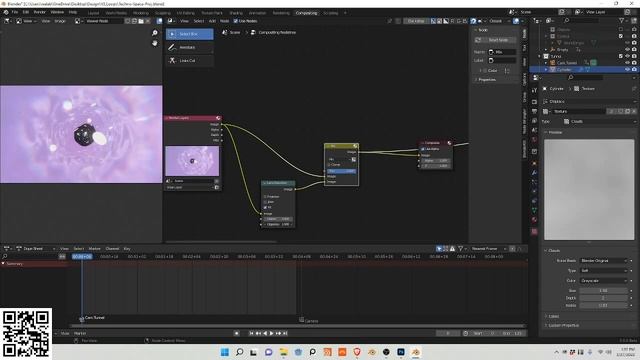Show the red channel R in backdrop
640x360 pixels.
452,21
